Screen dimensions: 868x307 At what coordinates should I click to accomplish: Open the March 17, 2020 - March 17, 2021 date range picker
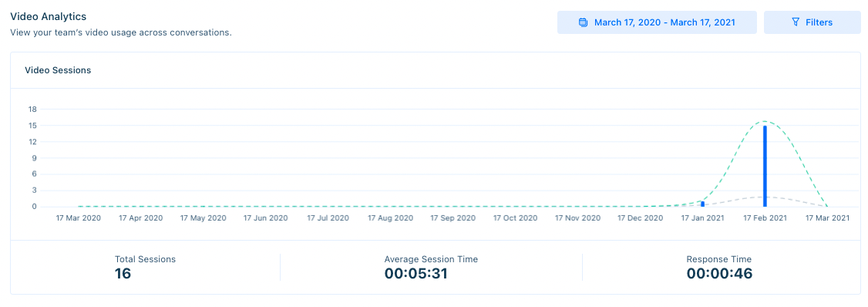click(x=657, y=22)
